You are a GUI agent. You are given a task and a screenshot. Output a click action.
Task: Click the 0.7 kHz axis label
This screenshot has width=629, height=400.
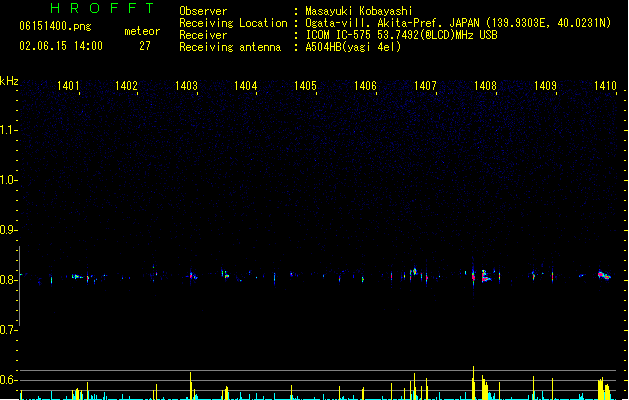8,329
